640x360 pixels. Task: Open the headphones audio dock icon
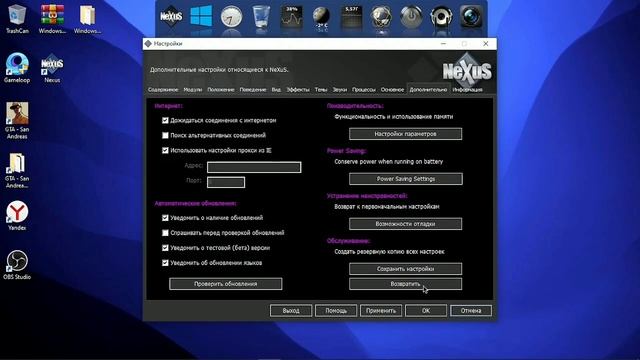441,17
